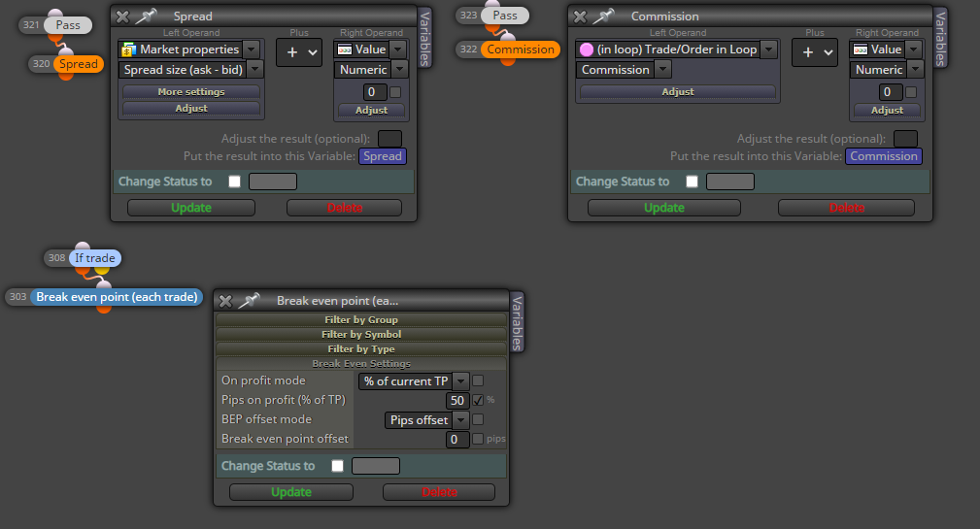Open the Market properties dropdown
Image resolution: width=980 pixels, height=529 pixels.
click(252, 50)
